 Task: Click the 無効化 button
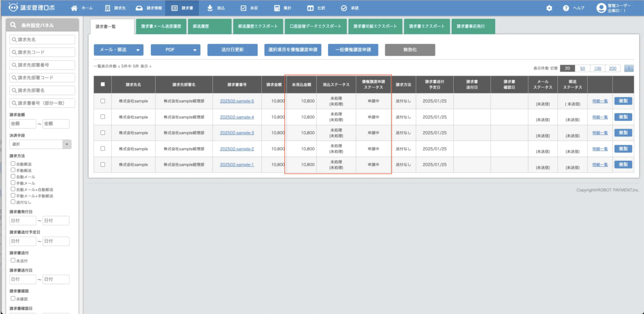(410, 50)
